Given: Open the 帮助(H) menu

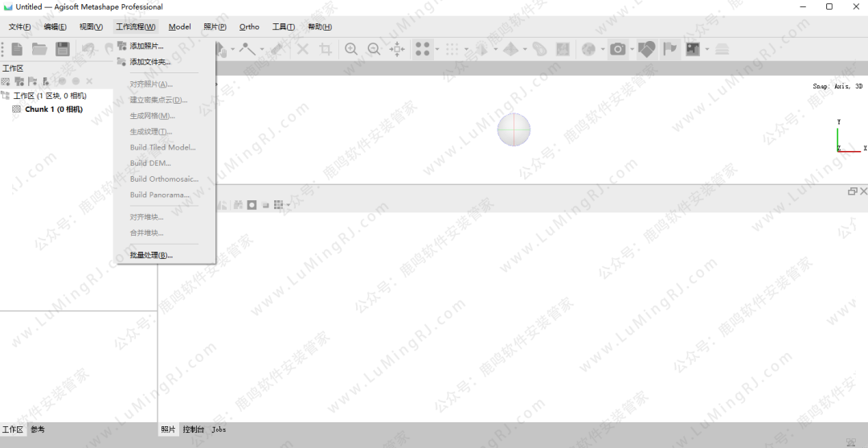Looking at the screenshot, I should point(320,27).
